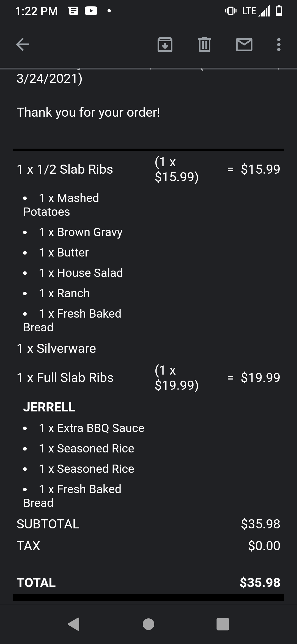Open recent apps with square button
Image resolution: width=297 pixels, height=644 pixels.
point(222,624)
